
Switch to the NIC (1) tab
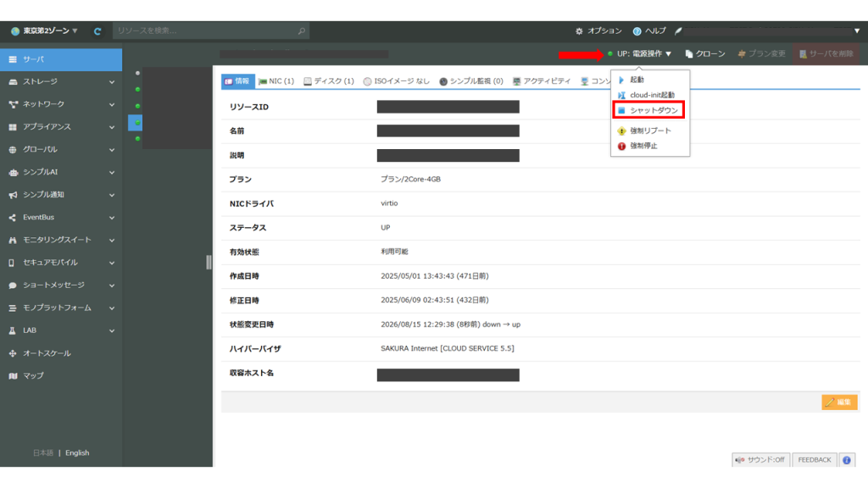pos(276,81)
